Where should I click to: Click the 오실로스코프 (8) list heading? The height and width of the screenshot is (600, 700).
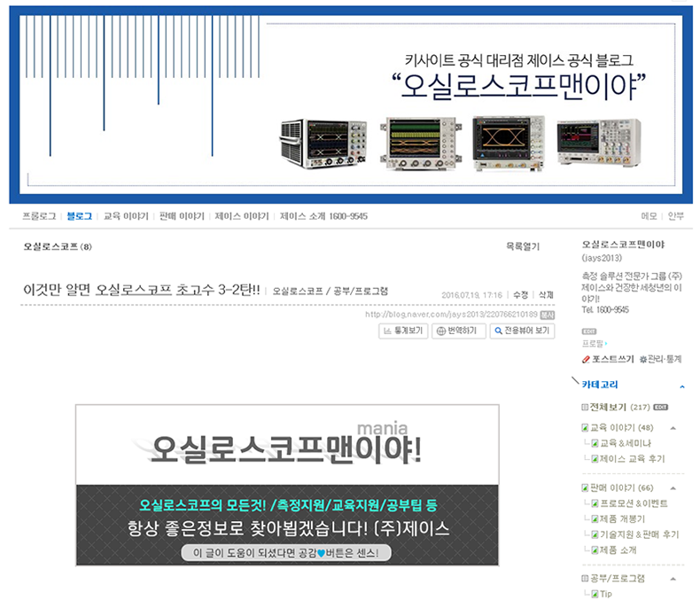pyautogui.click(x=58, y=246)
